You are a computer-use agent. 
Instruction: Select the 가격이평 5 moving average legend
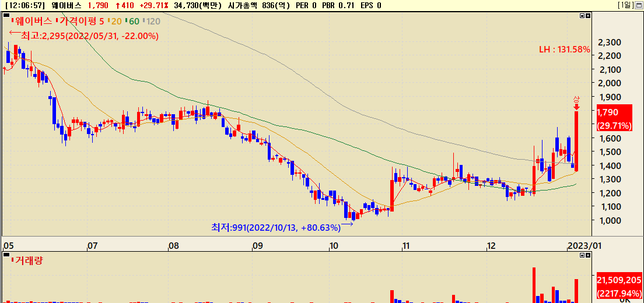pos(80,21)
